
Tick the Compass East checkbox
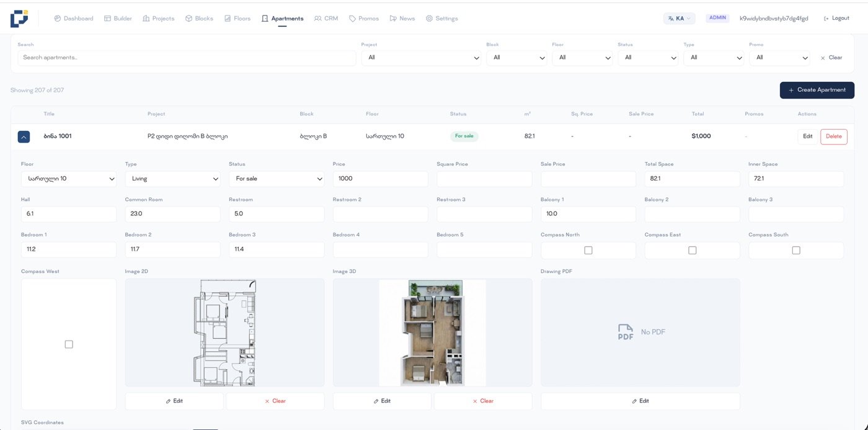pos(693,251)
